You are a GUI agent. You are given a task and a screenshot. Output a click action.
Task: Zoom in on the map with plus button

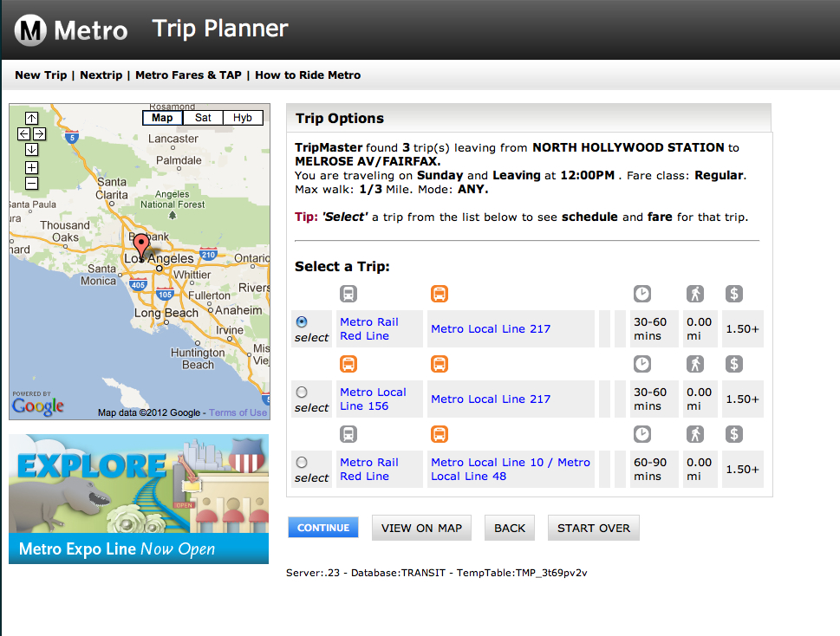click(x=31, y=167)
